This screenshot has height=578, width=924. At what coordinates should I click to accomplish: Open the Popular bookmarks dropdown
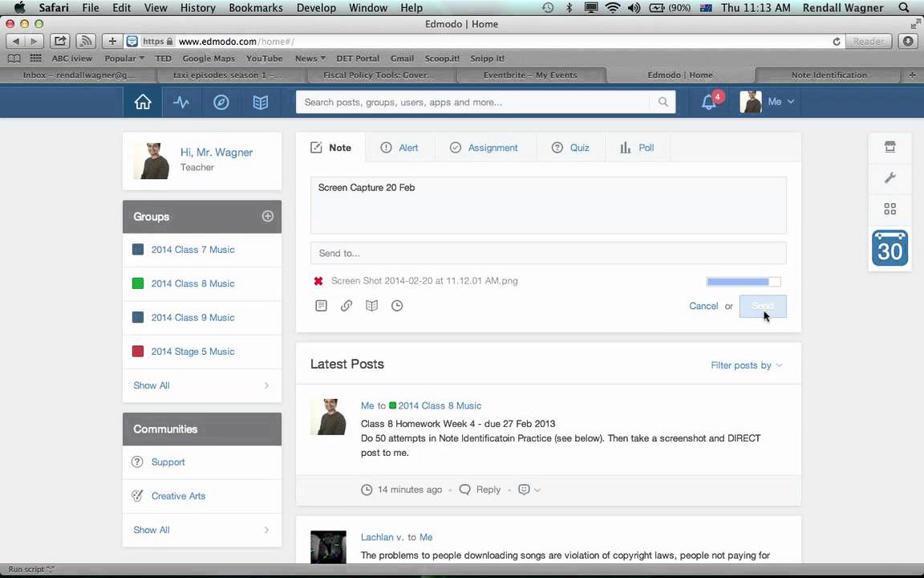[124, 59]
